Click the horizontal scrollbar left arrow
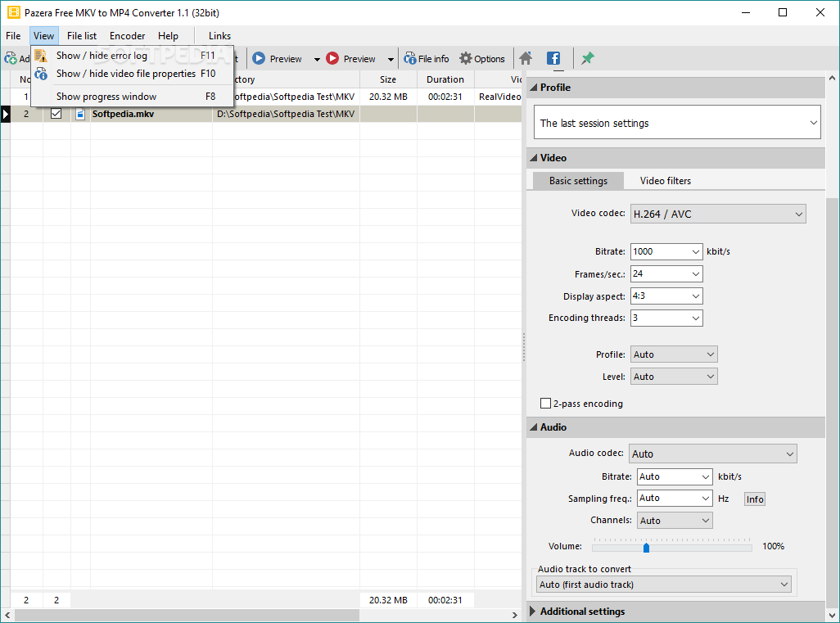Screen dimensions: 840x623 click(7, 615)
